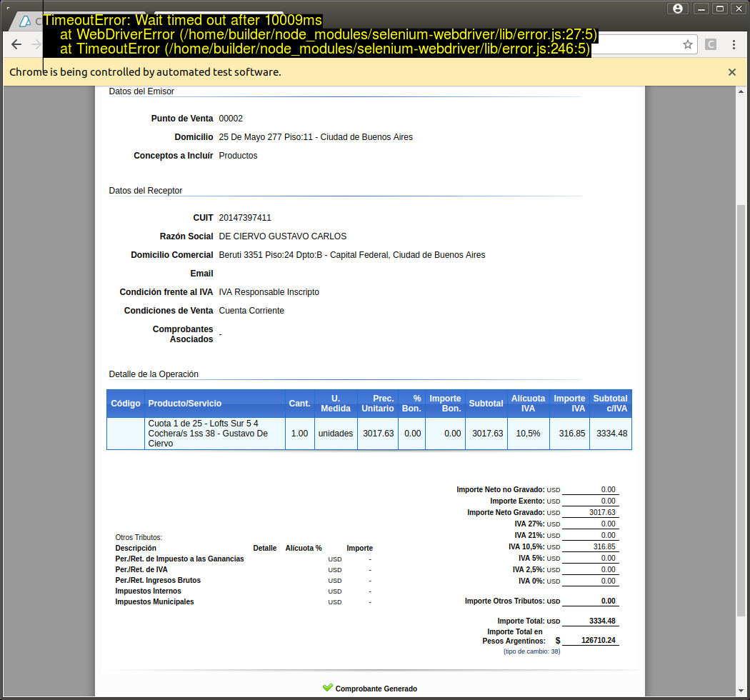The width and height of the screenshot is (750, 700).
Task: Click Importe IVA cell 316.85
Action: [571, 434]
